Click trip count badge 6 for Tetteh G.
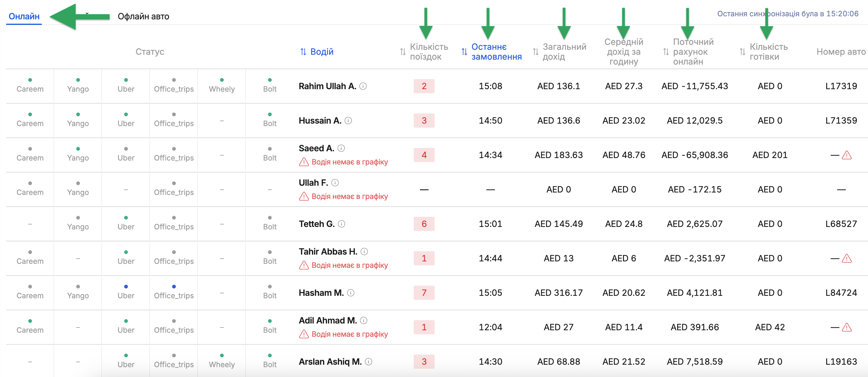 click(424, 224)
